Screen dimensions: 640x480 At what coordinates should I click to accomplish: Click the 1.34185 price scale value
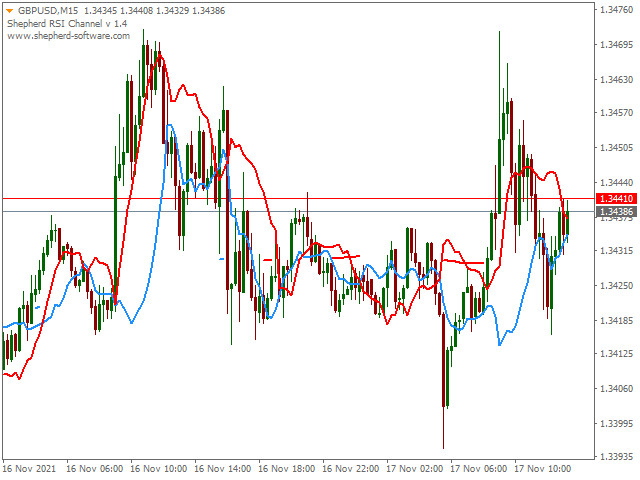tap(616, 320)
